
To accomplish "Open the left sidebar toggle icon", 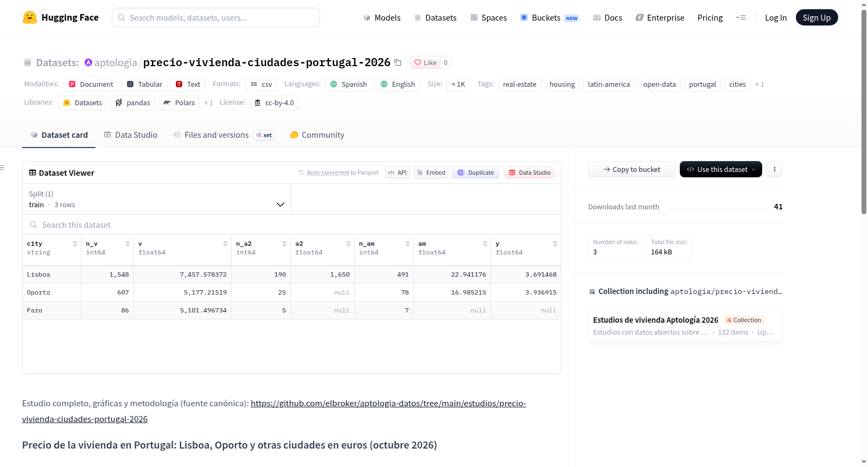I will click(x=2, y=168).
